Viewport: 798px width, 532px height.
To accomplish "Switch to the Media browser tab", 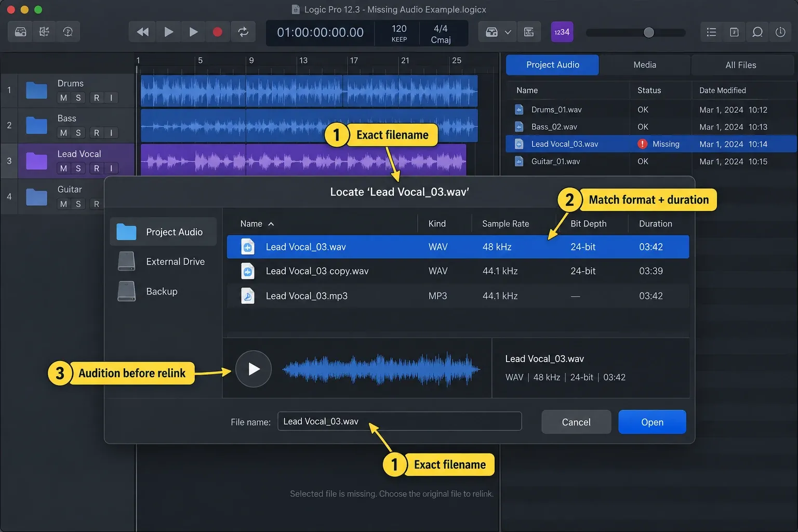I will [645, 65].
